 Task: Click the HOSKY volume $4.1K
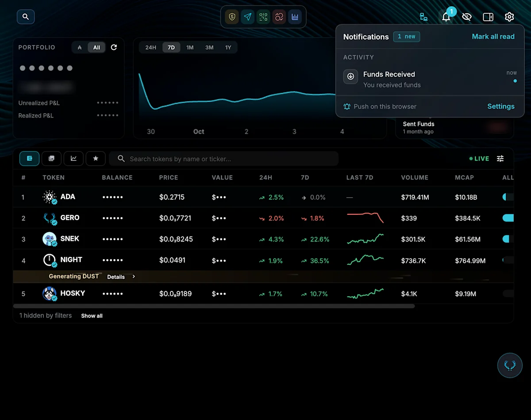pos(409,294)
